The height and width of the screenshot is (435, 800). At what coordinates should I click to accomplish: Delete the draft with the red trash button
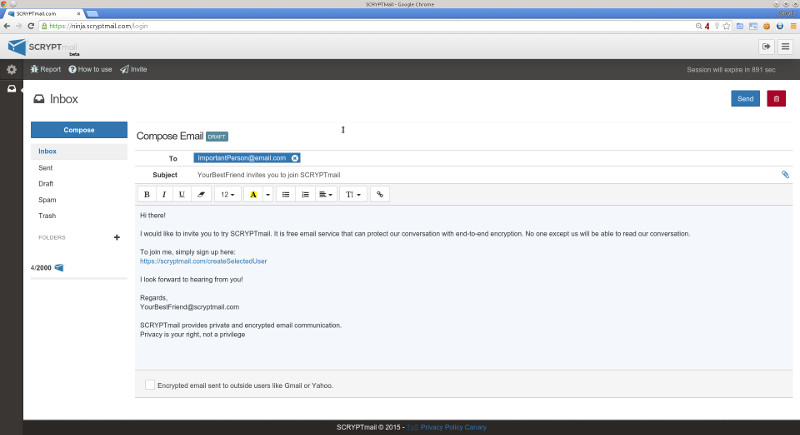tap(777, 99)
